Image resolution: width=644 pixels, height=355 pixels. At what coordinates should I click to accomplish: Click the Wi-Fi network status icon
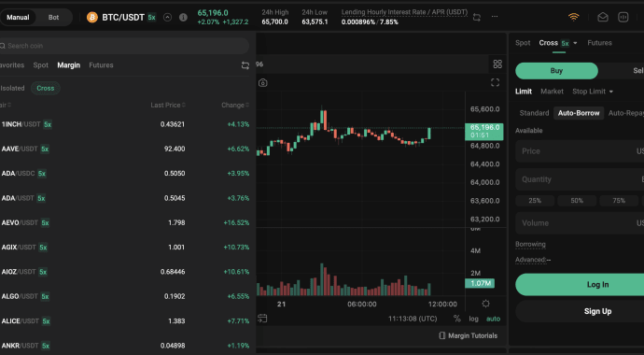[574, 17]
